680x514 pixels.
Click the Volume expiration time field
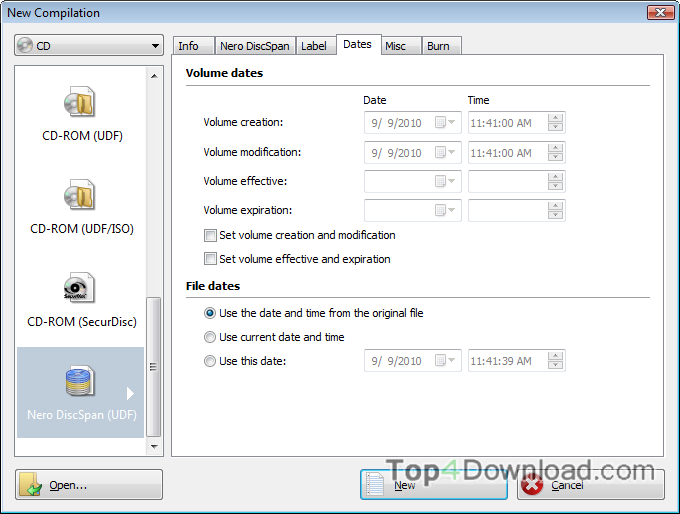(x=517, y=210)
